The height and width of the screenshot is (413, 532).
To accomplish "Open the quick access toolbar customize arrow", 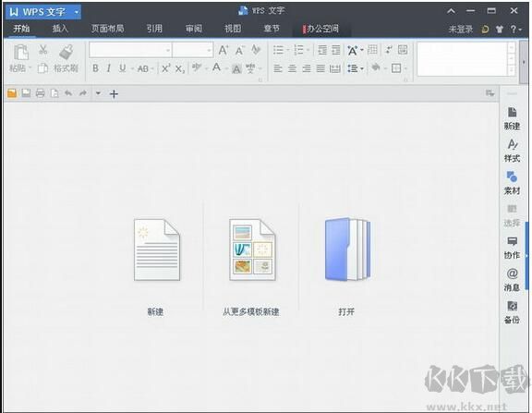I will [98, 93].
